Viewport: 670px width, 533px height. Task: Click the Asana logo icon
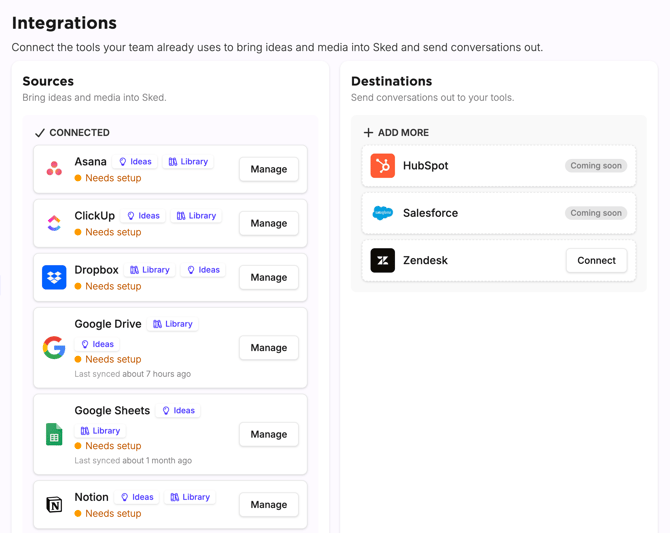(x=54, y=169)
